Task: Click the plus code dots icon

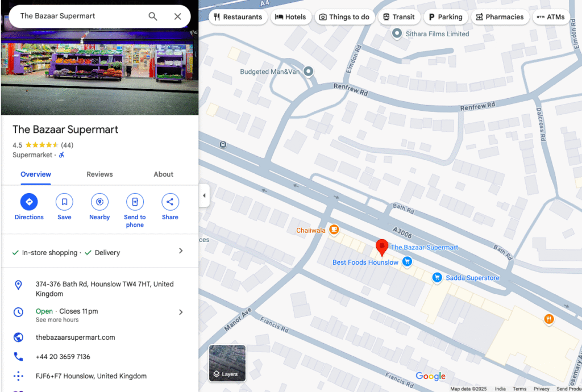Action: [18, 376]
